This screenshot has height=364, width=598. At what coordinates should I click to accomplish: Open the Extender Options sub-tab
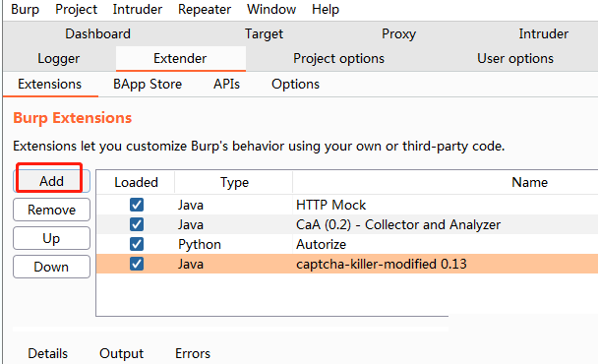pos(296,84)
